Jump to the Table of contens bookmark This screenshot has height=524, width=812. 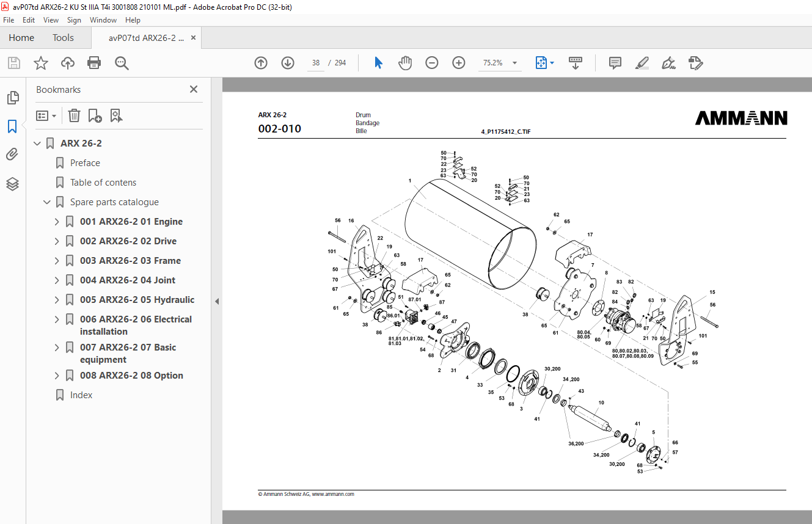coord(103,183)
